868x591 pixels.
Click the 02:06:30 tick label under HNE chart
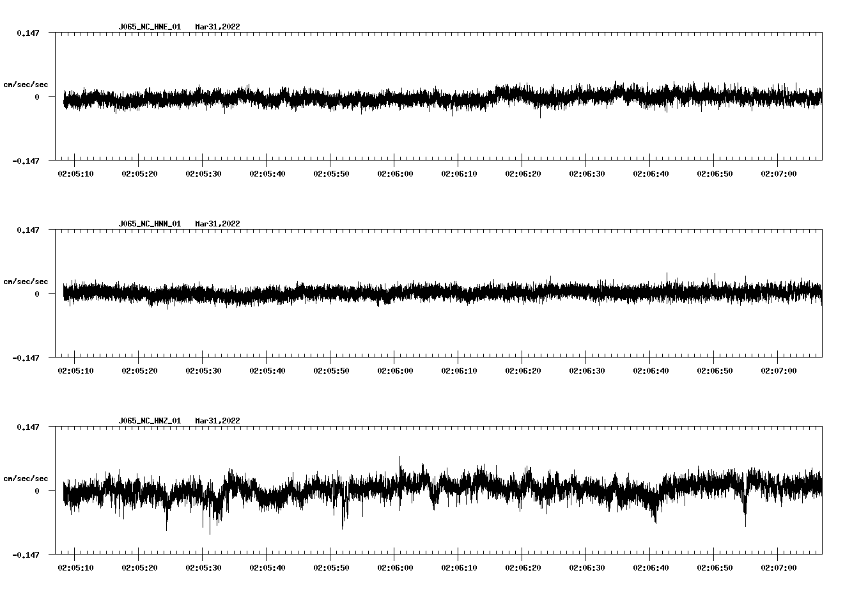click(x=587, y=174)
